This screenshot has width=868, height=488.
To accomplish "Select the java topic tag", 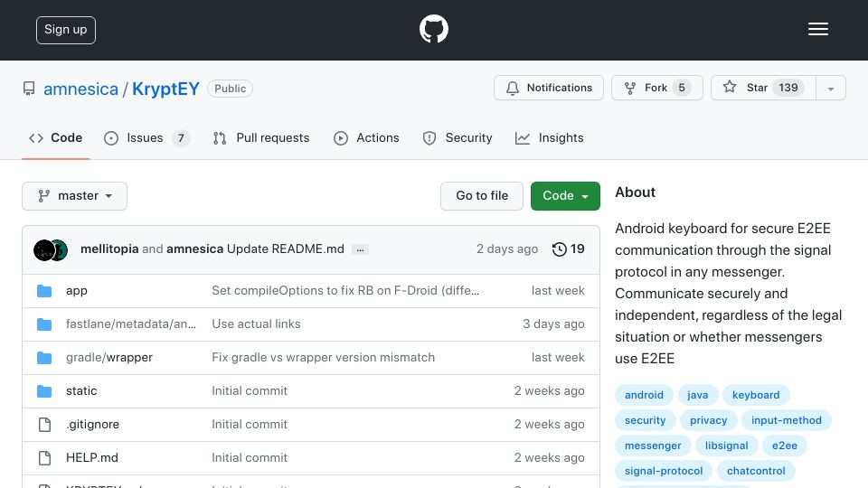I will coord(697,395).
